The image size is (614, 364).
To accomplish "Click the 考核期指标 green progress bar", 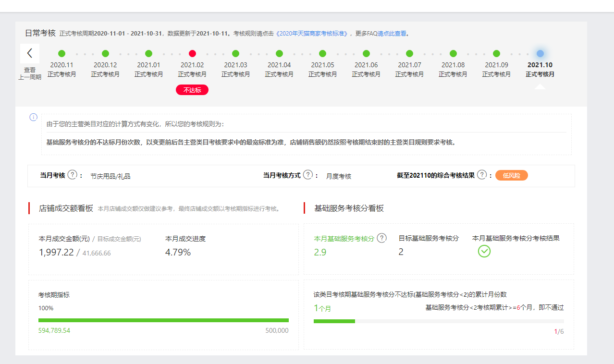I will click(163, 320).
